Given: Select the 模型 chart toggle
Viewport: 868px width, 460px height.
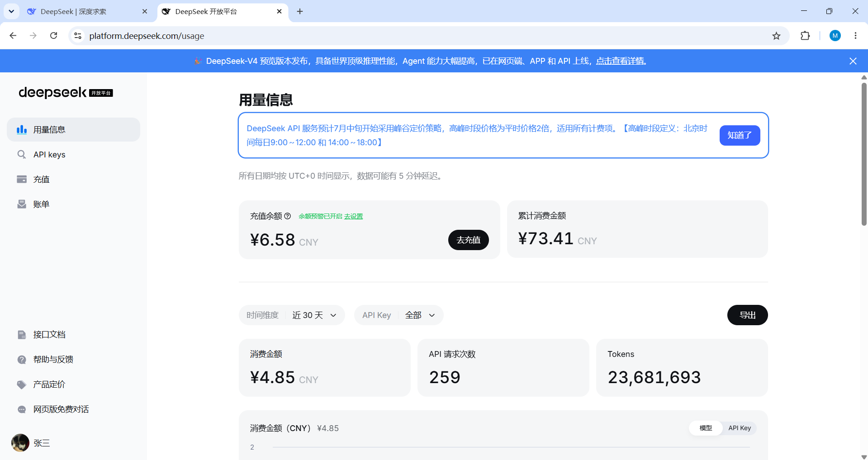Looking at the screenshot, I should (x=706, y=428).
